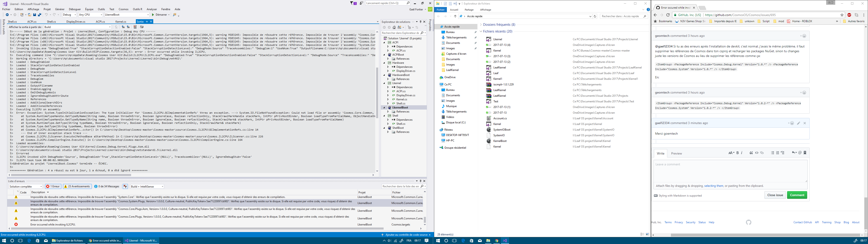This screenshot has height=244, width=868.
Task: Insert code icon in GitHub comment toolbar
Action: point(757,153)
